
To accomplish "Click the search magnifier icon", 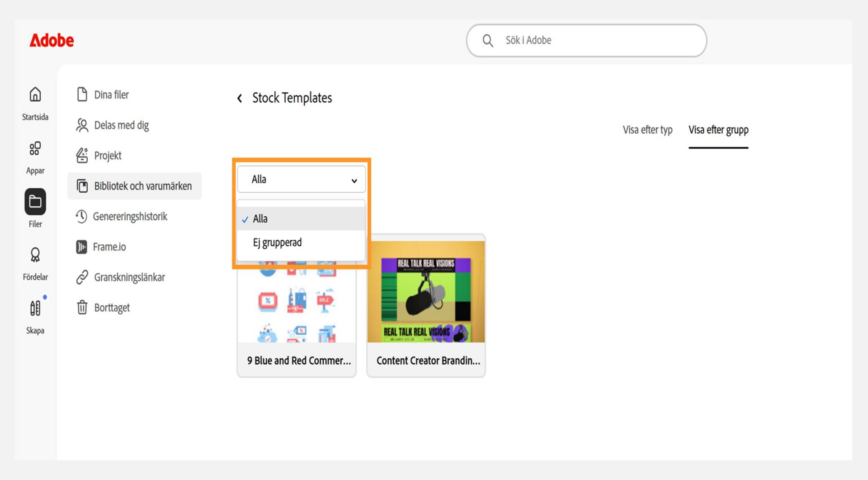I will tap(488, 40).
